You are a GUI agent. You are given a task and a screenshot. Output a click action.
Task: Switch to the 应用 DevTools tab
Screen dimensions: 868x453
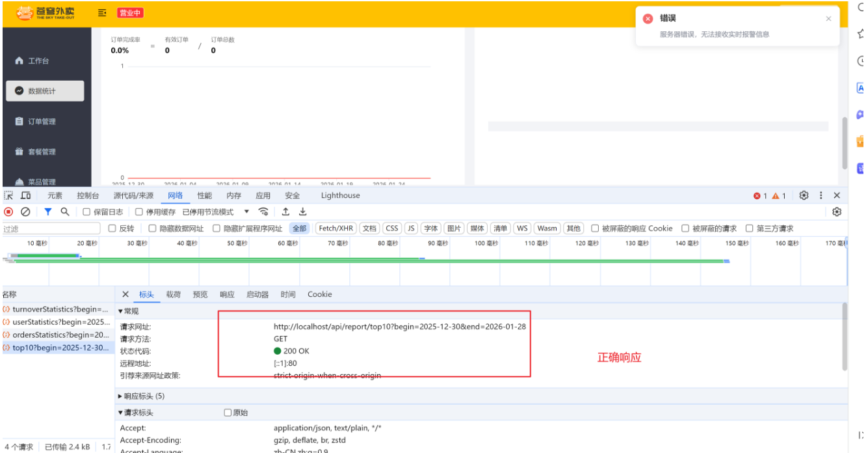[263, 195]
